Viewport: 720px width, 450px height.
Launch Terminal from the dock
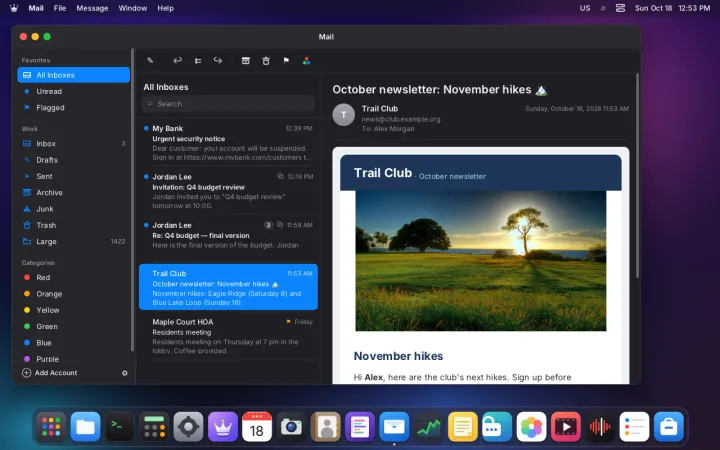[119, 427]
